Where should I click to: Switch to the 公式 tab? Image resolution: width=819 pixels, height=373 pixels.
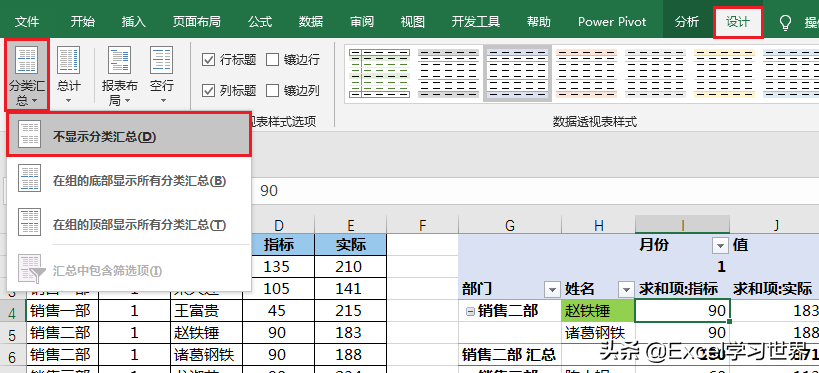(260, 21)
